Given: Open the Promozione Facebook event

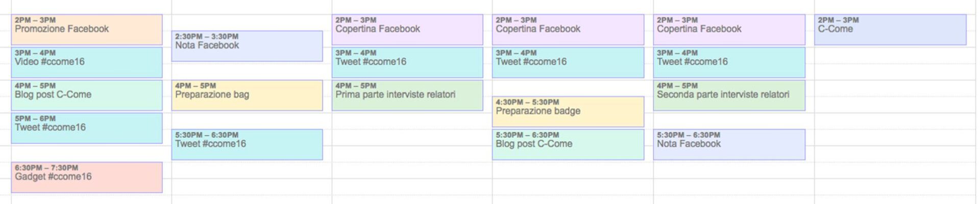Looking at the screenshot, I should coord(87,30).
